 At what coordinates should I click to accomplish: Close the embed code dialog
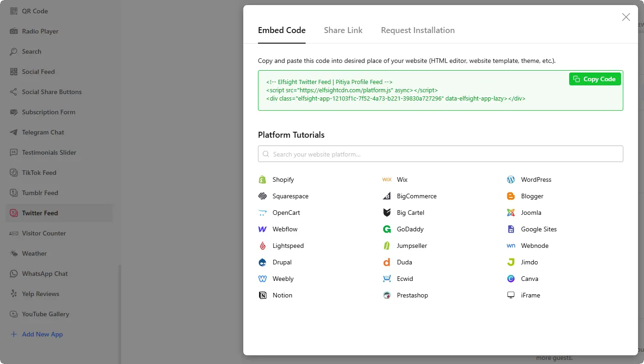click(626, 17)
